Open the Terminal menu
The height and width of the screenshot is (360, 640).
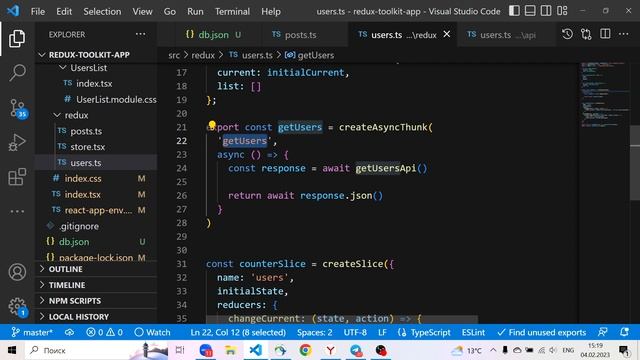232,11
